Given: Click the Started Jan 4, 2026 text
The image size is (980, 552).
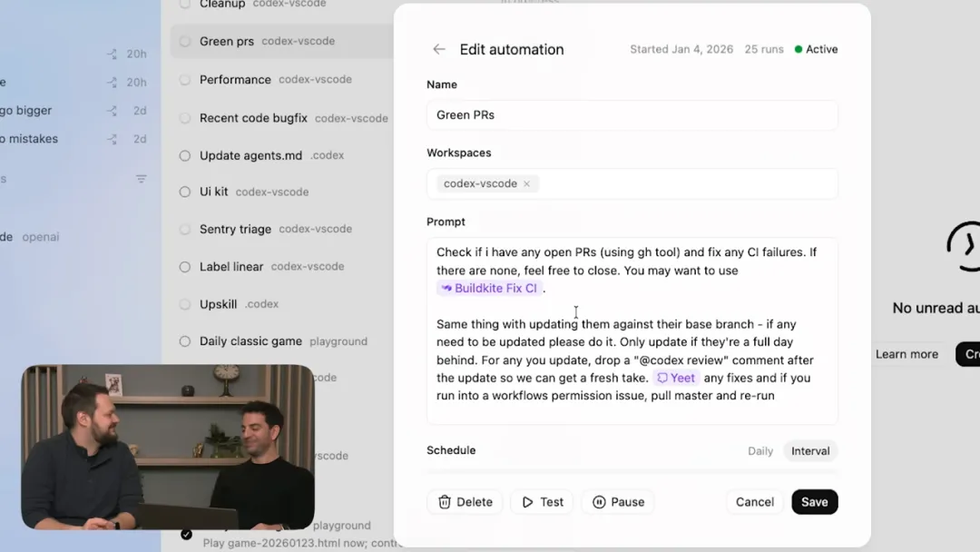Looking at the screenshot, I should 681,49.
